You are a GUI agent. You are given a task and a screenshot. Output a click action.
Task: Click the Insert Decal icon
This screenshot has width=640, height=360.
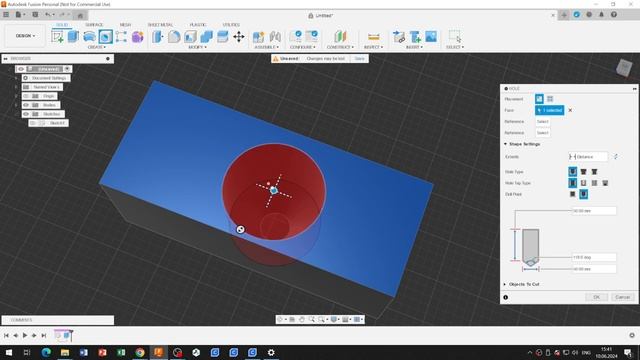[415, 37]
